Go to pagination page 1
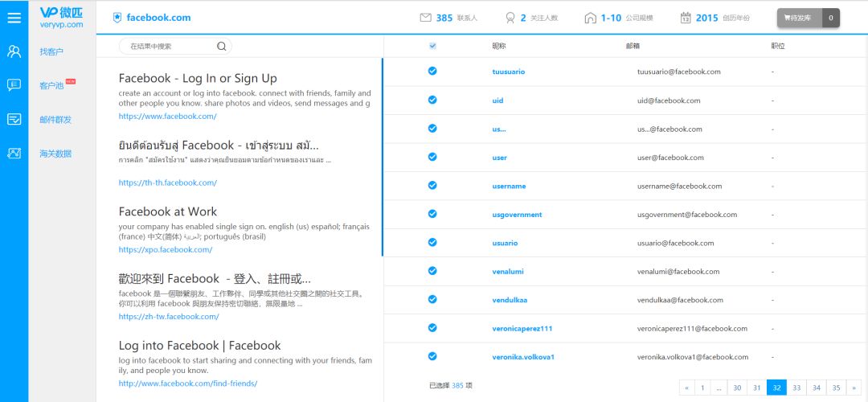 point(702,388)
